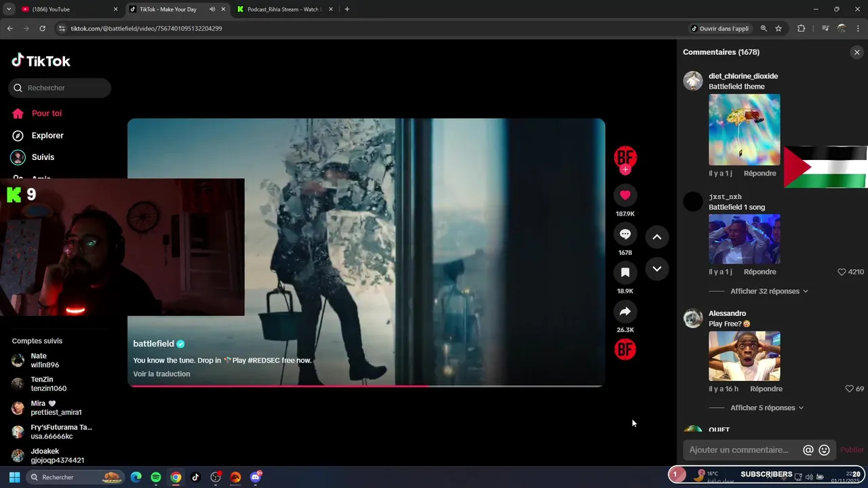The image size is (868, 488).
Task: Follow battlefield via the plus badge
Action: pos(625,169)
